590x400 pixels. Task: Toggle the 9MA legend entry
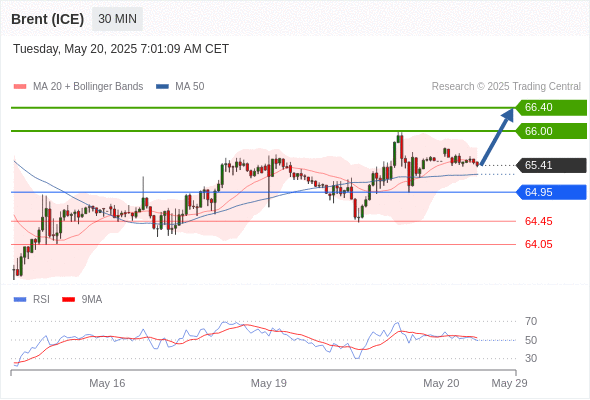pyautogui.click(x=82, y=300)
